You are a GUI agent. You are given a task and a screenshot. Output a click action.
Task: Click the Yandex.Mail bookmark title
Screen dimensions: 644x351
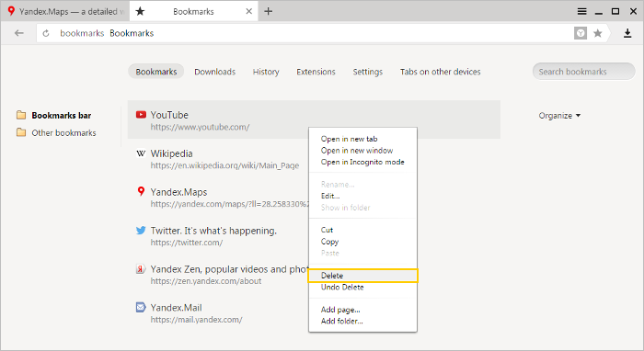[176, 308]
